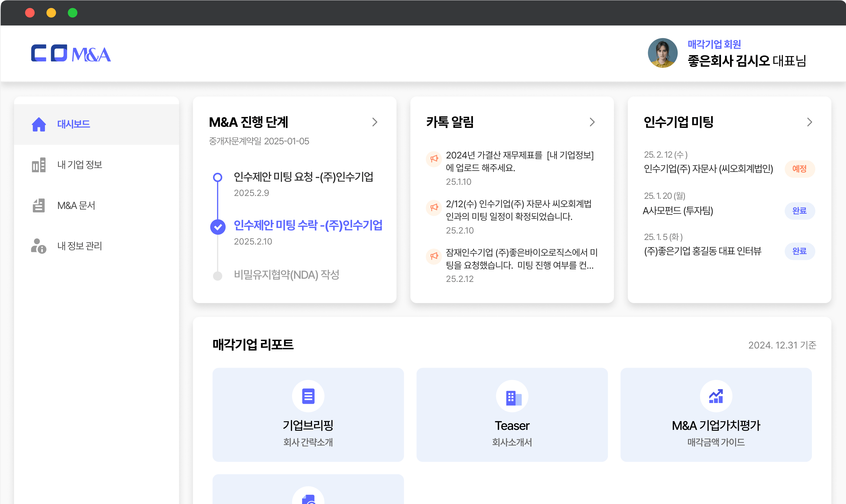
Task: Click the 25. 1. 20 (월) meeting date
Action: 665,196
